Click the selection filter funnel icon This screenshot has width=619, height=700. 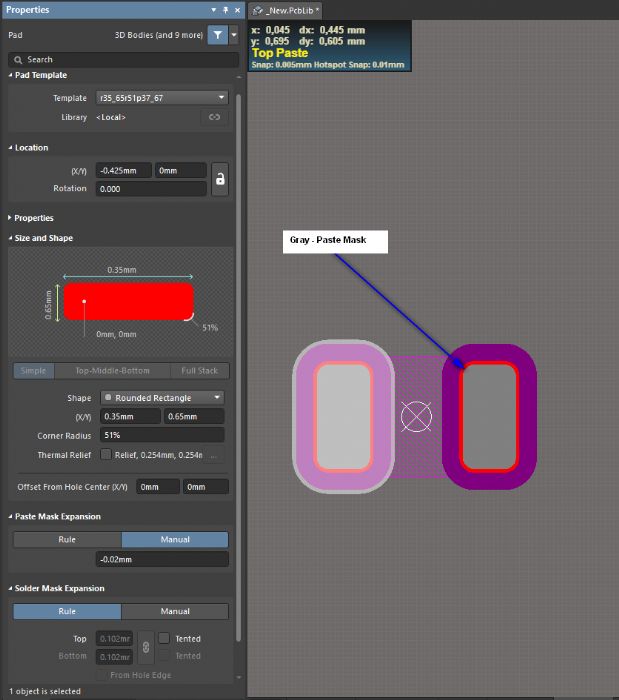tap(217, 34)
